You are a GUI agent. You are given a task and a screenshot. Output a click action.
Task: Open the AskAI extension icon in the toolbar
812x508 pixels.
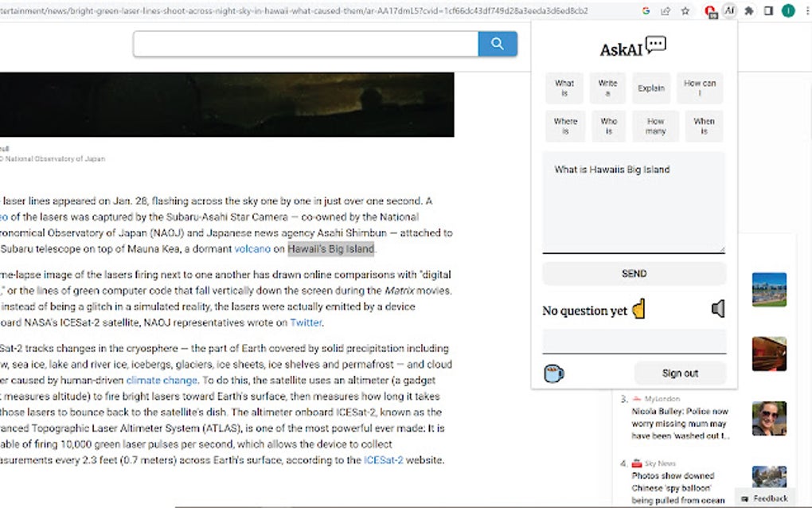pos(729,12)
